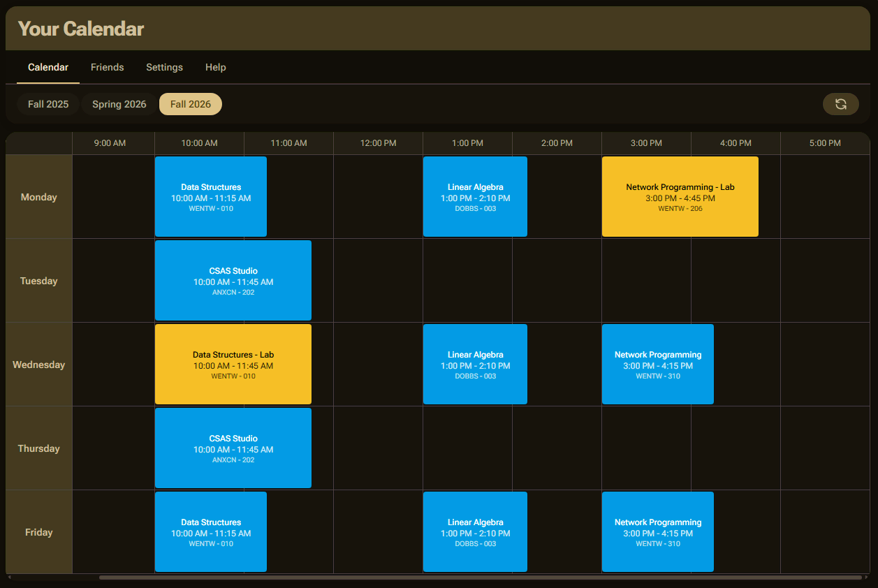Select the Fall 2025 semester

click(48, 104)
